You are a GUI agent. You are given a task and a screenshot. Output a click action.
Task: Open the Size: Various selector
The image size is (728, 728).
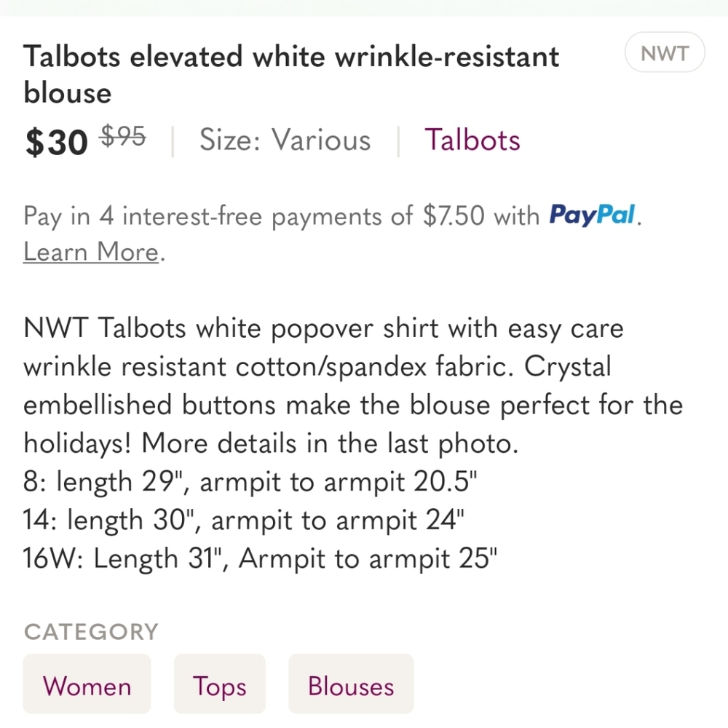click(x=285, y=140)
